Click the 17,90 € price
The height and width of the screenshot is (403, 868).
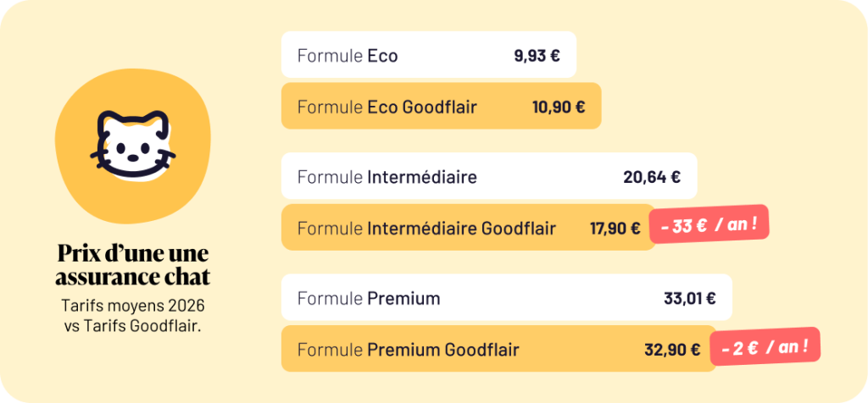[615, 228]
